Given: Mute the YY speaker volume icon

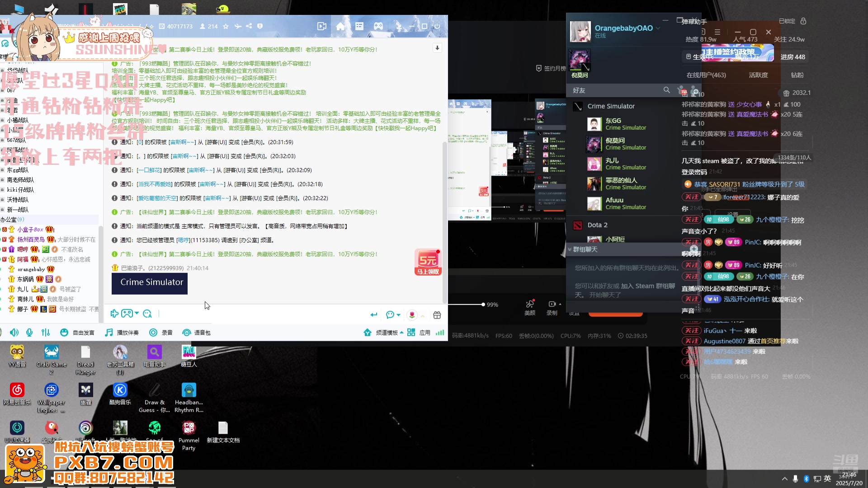Looking at the screenshot, I should click(x=14, y=333).
